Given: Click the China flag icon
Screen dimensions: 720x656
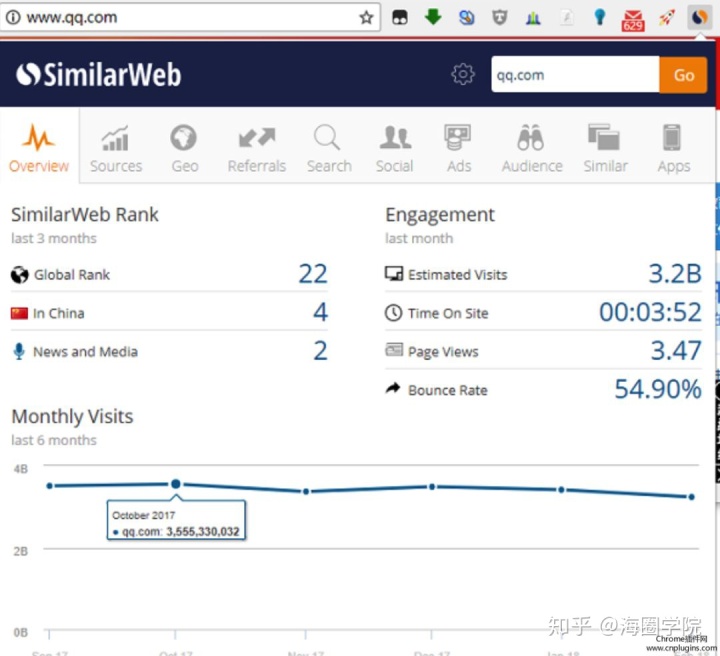Looking at the screenshot, I should [19, 314].
